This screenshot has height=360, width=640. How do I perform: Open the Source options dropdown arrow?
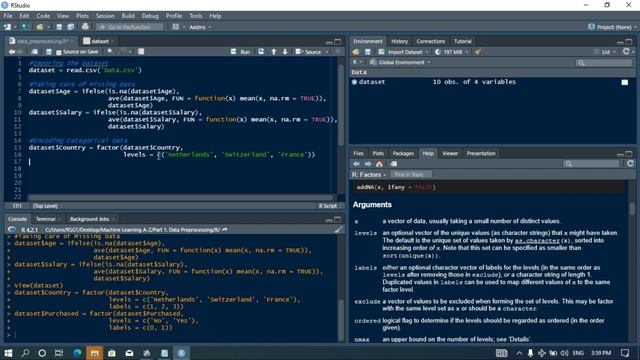(327, 52)
